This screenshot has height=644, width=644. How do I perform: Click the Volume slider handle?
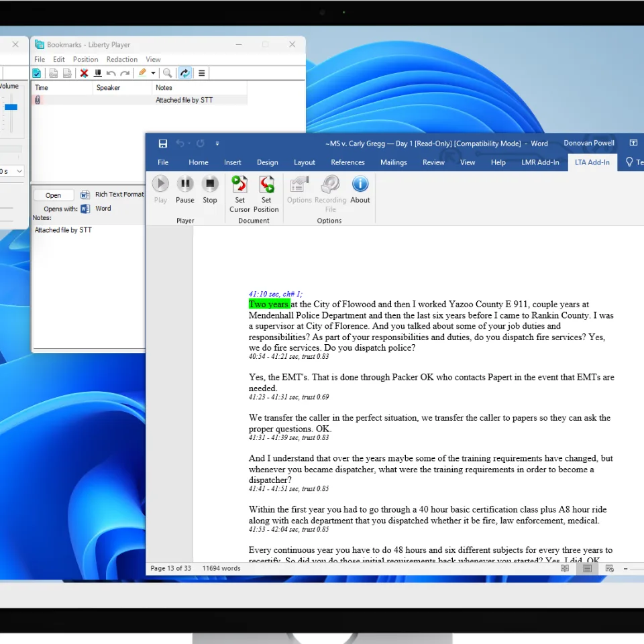11,107
